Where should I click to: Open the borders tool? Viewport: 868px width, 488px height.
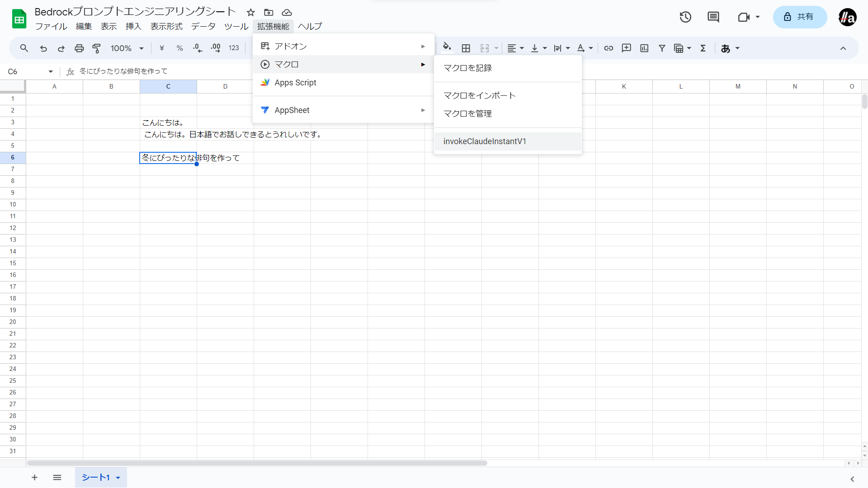(x=466, y=48)
